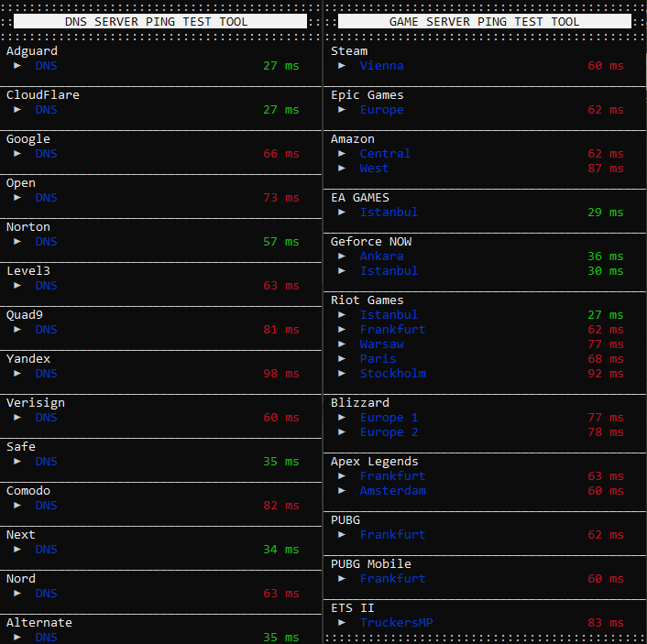Screen dimensions: 647x644
Task: Click the Frankfurt server under PUBG Mobile
Action: click(x=392, y=578)
